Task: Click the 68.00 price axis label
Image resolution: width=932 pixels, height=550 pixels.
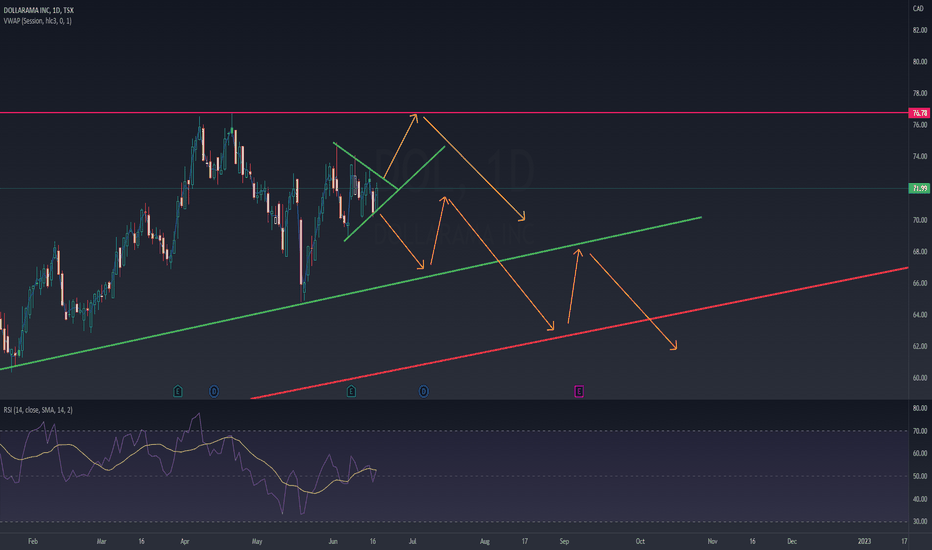Action: [920, 252]
